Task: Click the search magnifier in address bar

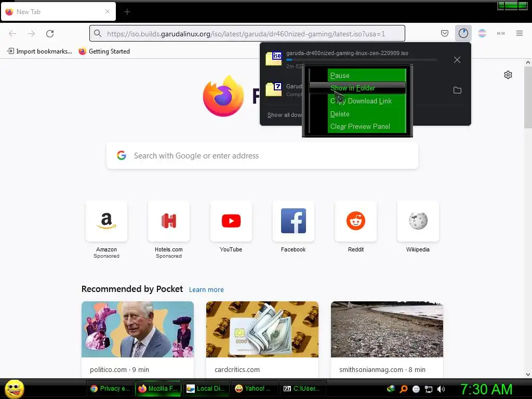Action: pyautogui.click(x=98, y=33)
